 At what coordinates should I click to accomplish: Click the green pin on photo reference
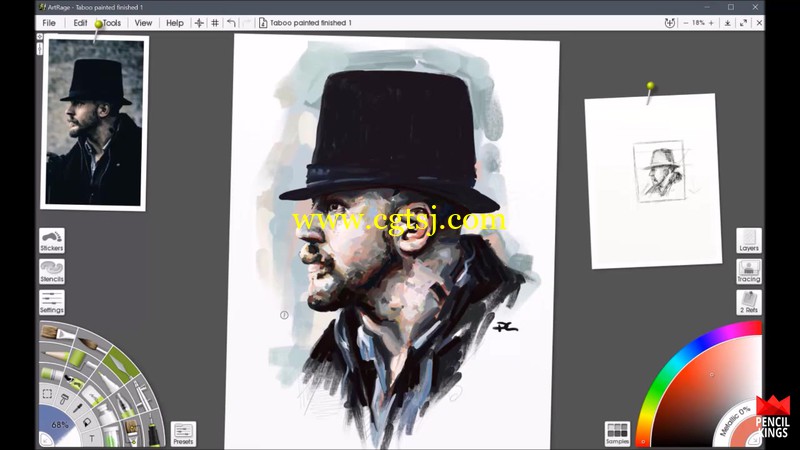pos(98,24)
